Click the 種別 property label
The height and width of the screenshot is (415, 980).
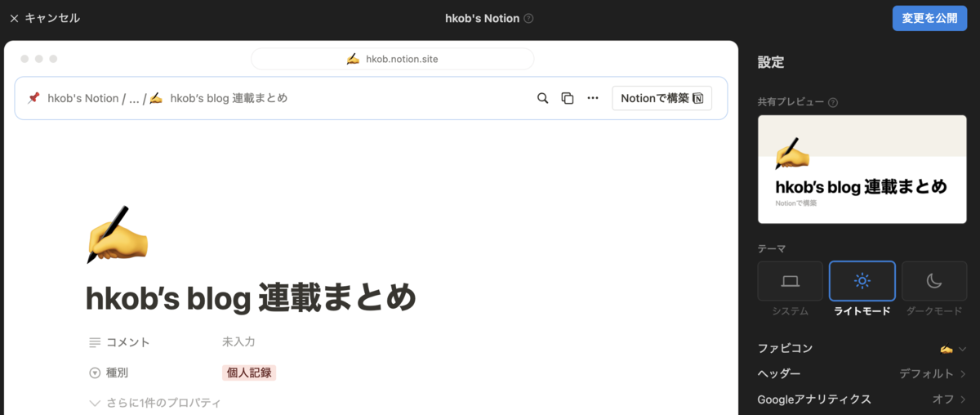pyautogui.click(x=117, y=373)
